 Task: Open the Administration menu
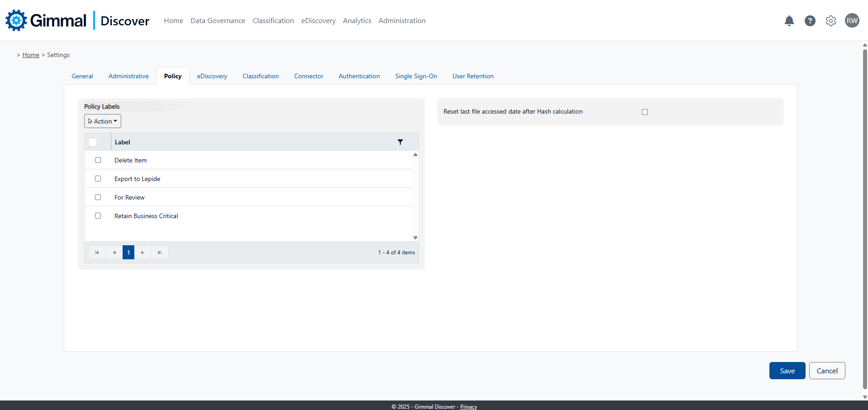402,21
